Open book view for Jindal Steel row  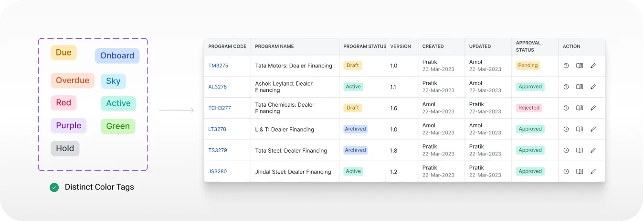click(580, 171)
